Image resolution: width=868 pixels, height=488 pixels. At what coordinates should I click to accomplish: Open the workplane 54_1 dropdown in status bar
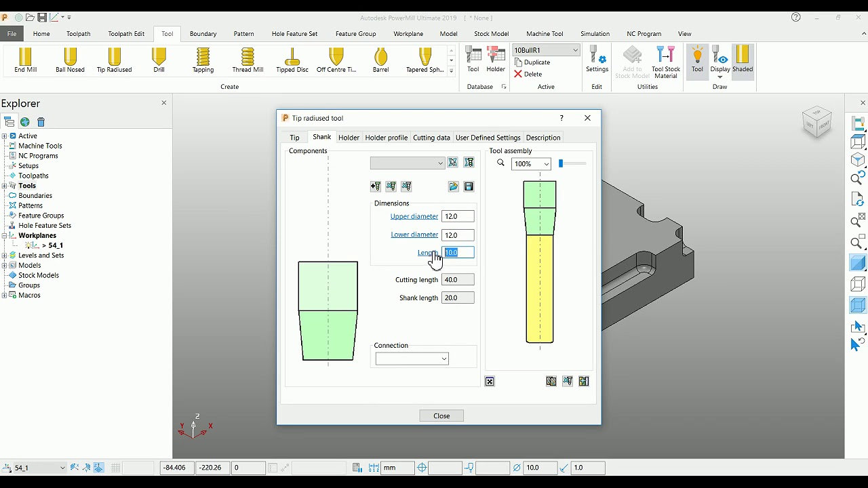tap(62, 468)
